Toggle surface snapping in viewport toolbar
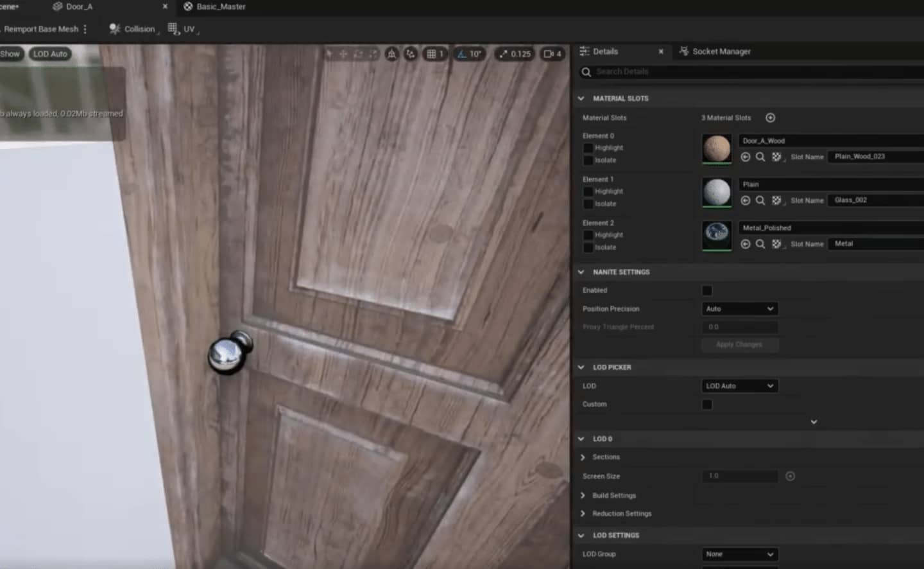 click(411, 54)
